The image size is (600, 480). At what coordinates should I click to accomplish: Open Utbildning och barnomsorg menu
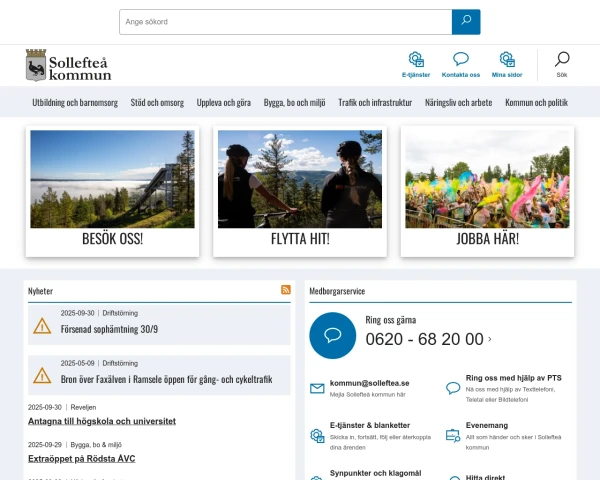(x=75, y=103)
